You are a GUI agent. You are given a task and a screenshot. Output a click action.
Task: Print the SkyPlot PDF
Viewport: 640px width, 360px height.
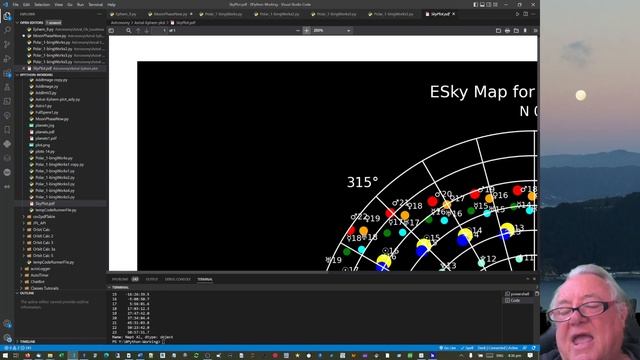507,31
